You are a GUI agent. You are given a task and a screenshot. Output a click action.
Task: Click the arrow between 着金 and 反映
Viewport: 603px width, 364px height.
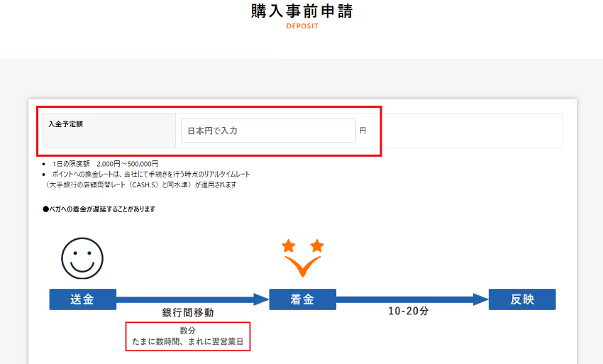click(412, 299)
